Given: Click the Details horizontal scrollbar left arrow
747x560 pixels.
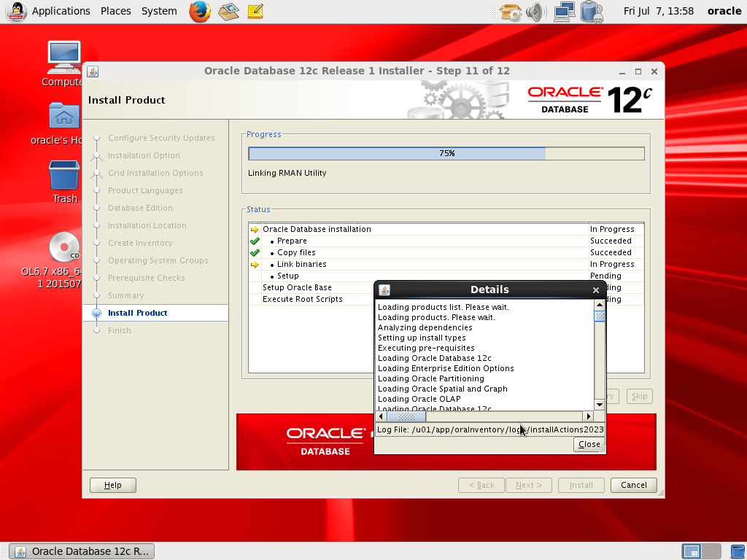Looking at the screenshot, I should (381, 416).
